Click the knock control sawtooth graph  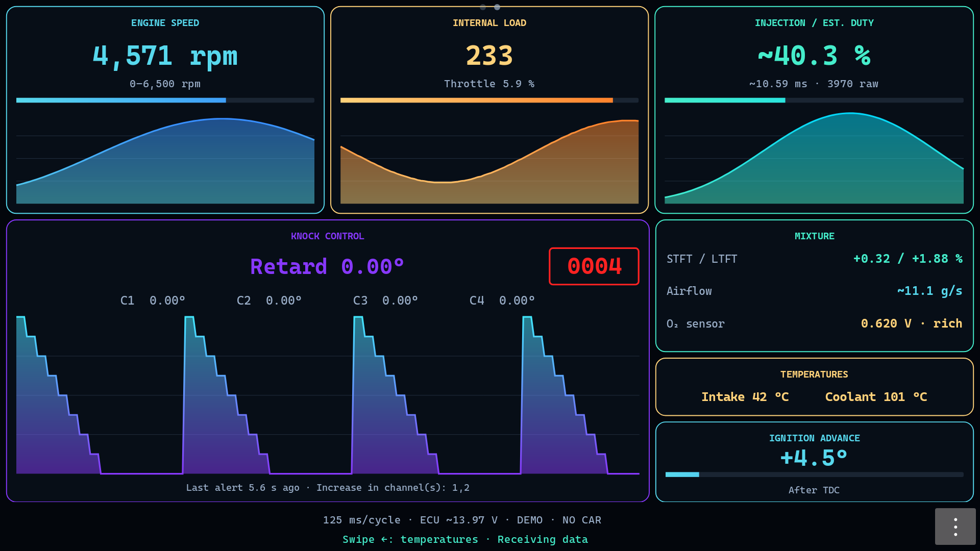328,395
